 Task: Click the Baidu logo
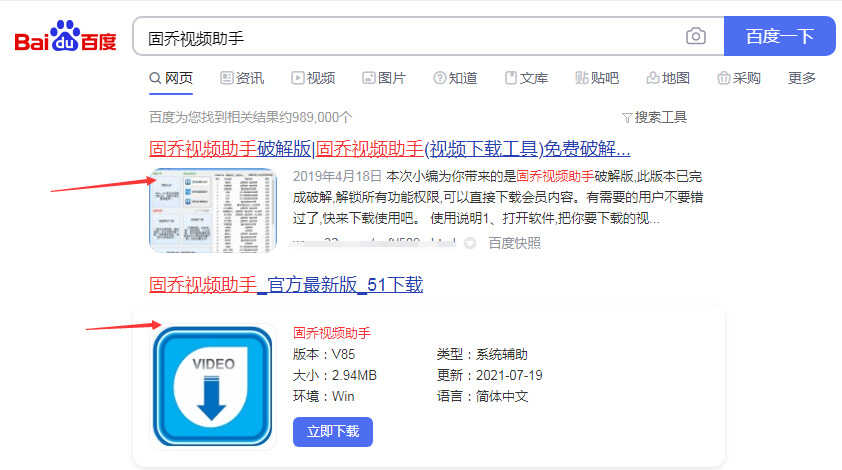pos(66,37)
